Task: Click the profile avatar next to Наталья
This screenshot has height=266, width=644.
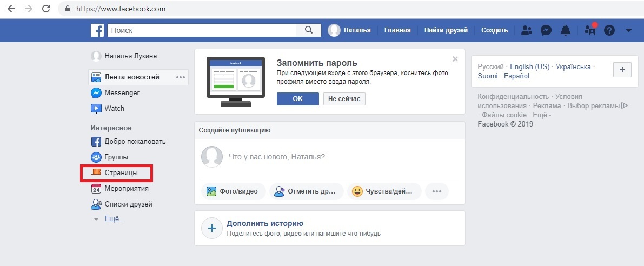Action: point(334,30)
